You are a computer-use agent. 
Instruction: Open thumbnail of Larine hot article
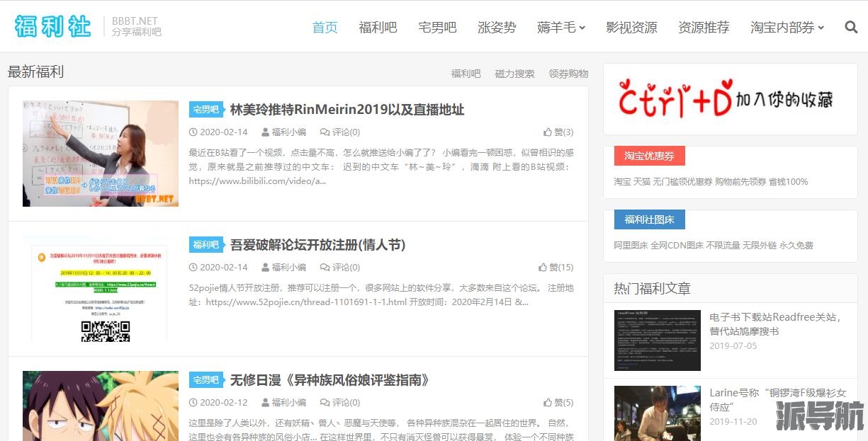click(x=658, y=413)
